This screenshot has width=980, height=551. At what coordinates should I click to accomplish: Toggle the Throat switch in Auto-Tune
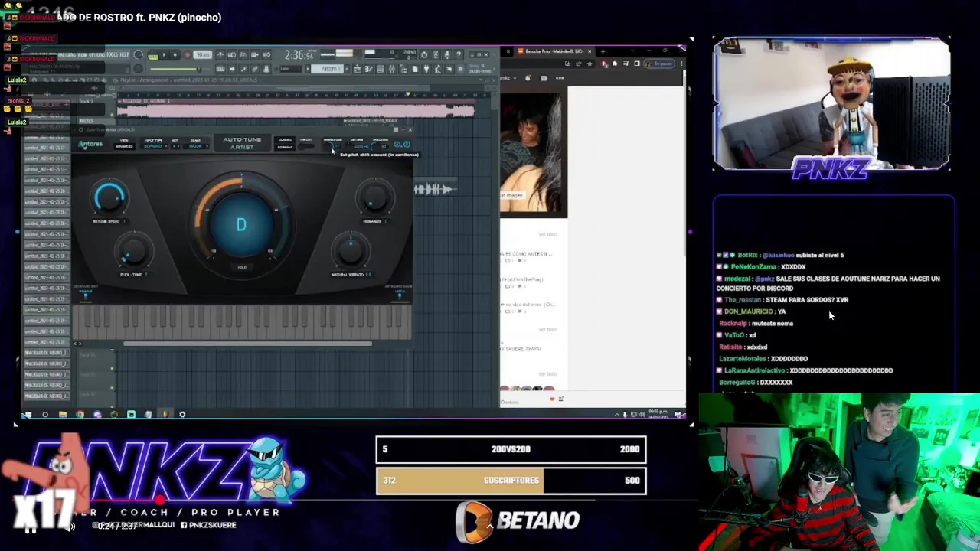[305, 147]
